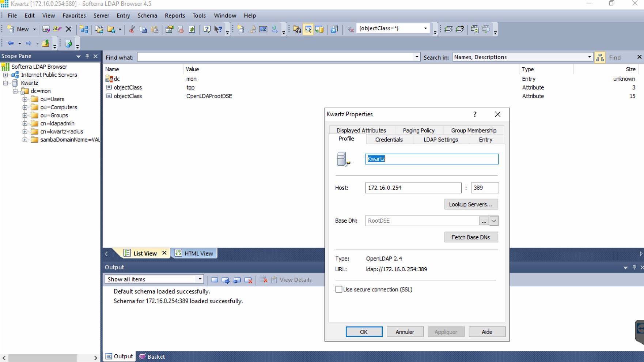The width and height of the screenshot is (644, 362).
Task: Click the LDAP-SQL database export icon
Action: (x=319, y=29)
